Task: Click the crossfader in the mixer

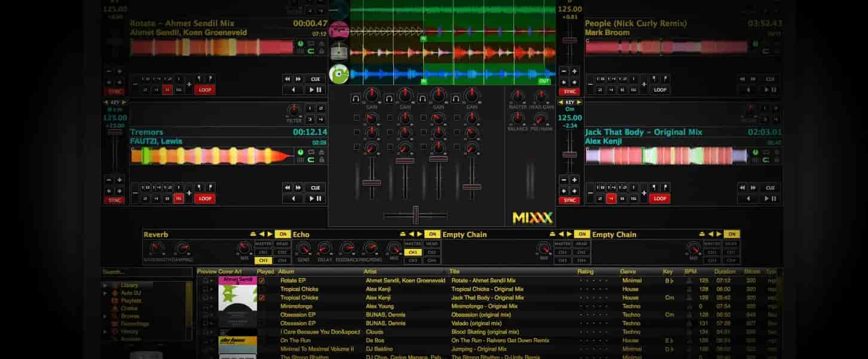Action: click(x=417, y=213)
